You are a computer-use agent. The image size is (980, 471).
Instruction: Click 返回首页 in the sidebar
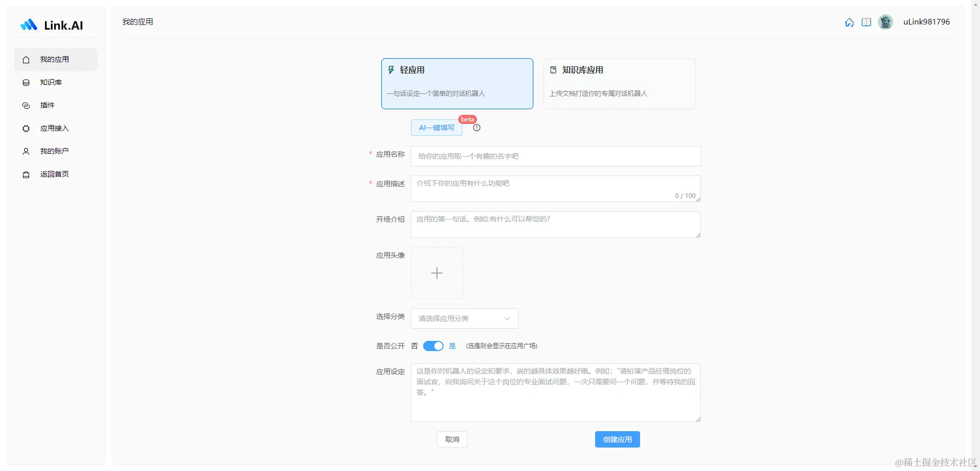click(x=55, y=174)
